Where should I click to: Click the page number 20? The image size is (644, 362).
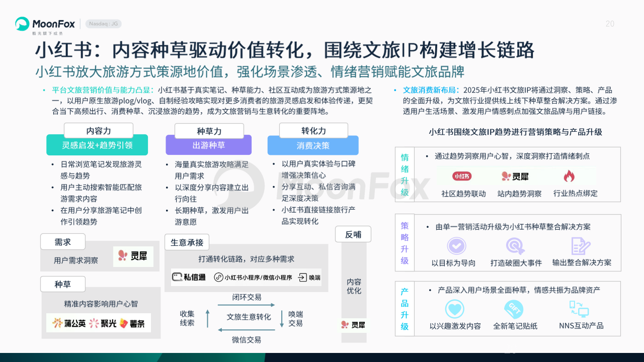[x=610, y=24]
